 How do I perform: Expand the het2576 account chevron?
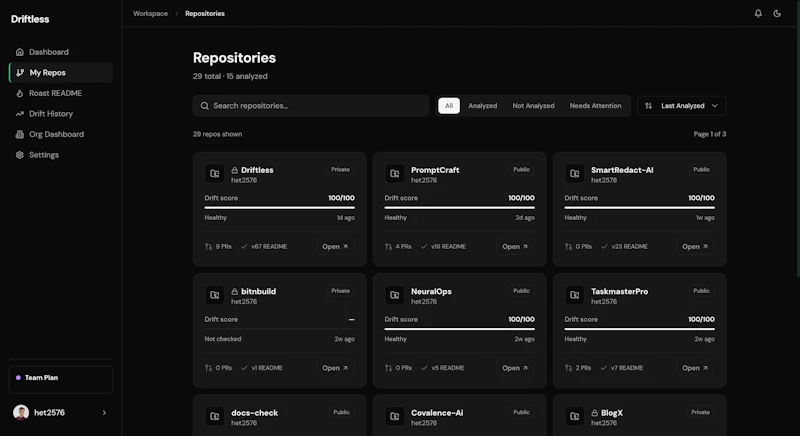[x=104, y=413]
